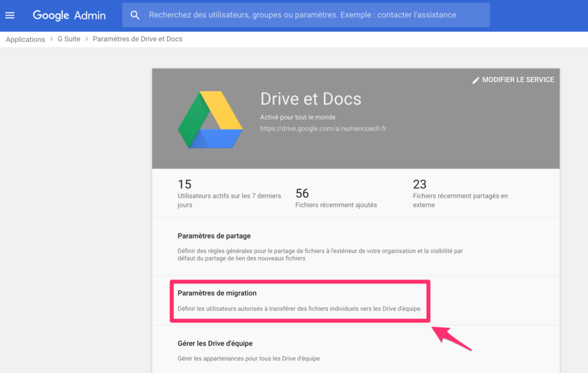Select the 56 files count
Screen dimensions: 588x373
tap(302, 193)
